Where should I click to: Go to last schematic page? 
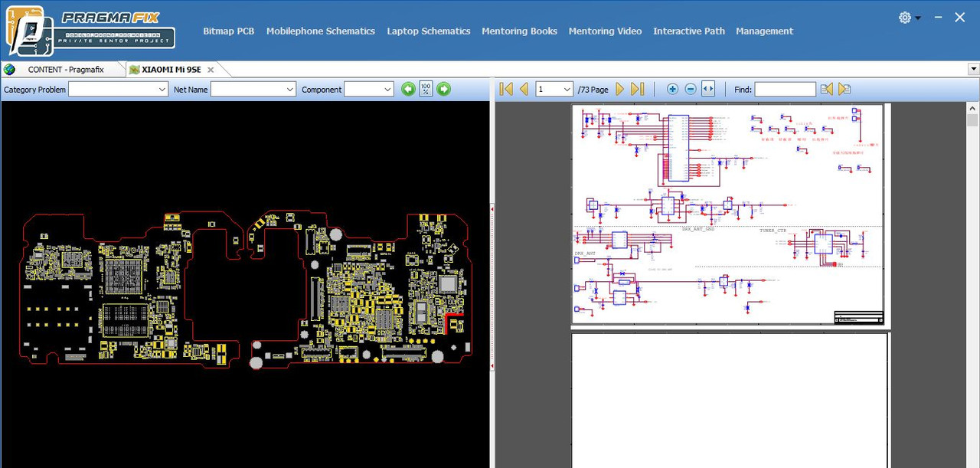coord(638,89)
